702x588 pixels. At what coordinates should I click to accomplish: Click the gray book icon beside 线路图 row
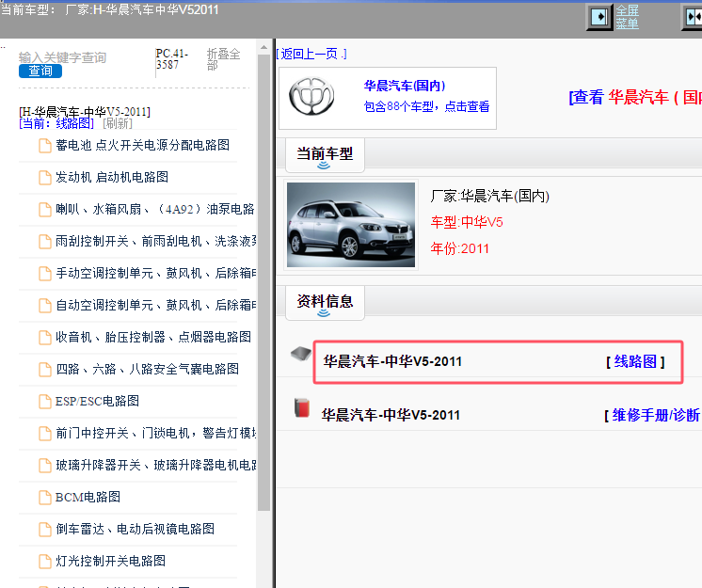301,355
